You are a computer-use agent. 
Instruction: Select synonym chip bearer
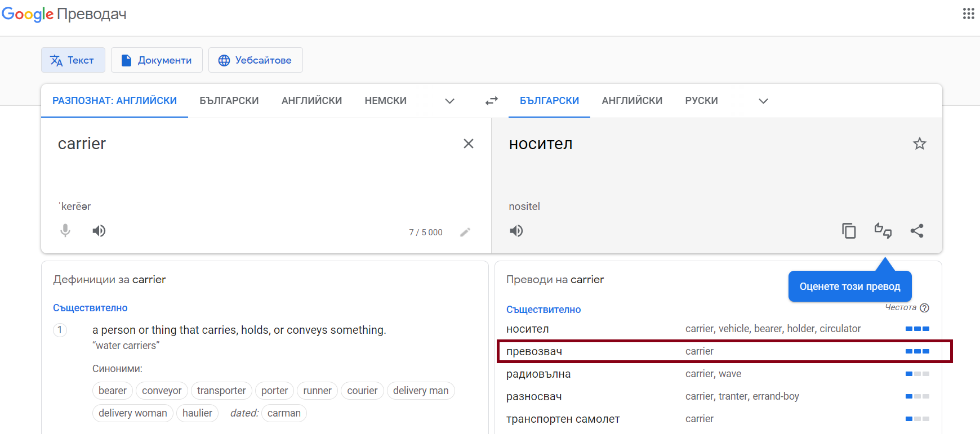pos(113,391)
